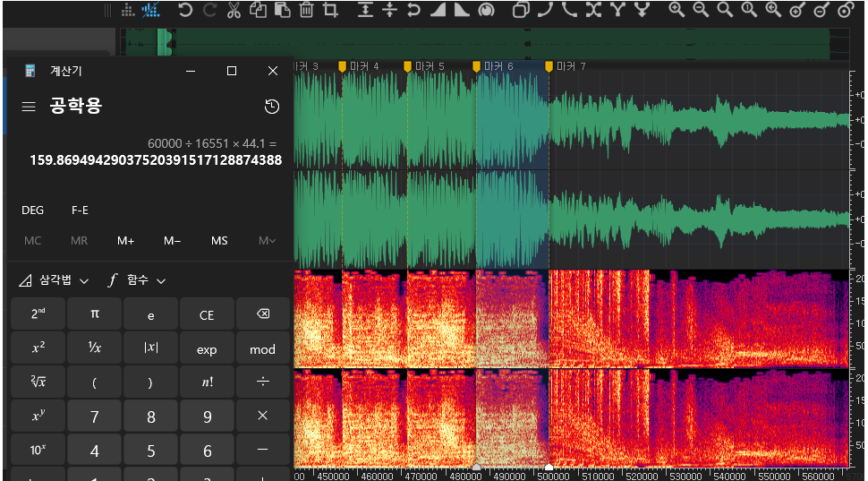
Task: Click the dotted grid icon in toolbar
Action: pos(128,10)
